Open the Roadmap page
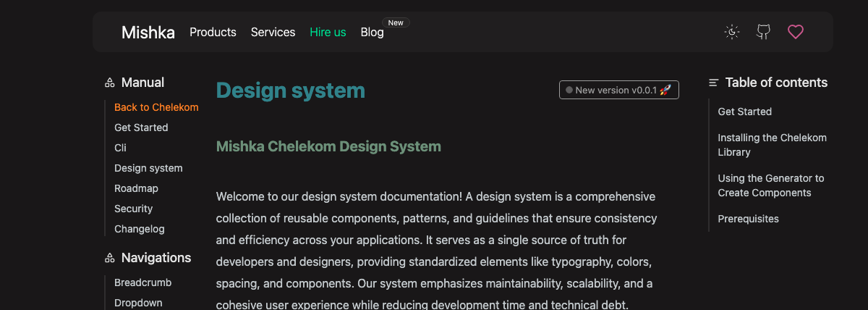This screenshot has height=310, width=868. pyautogui.click(x=136, y=188)
